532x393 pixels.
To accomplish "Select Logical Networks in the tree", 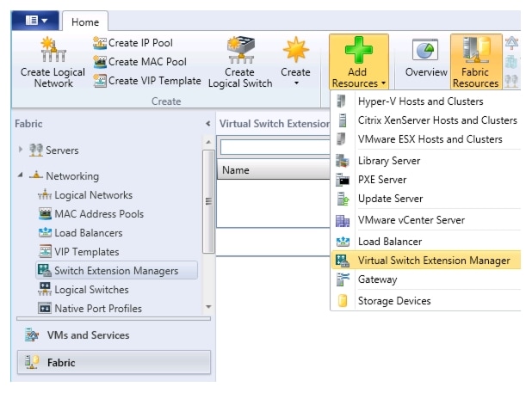I will point(93,195).
